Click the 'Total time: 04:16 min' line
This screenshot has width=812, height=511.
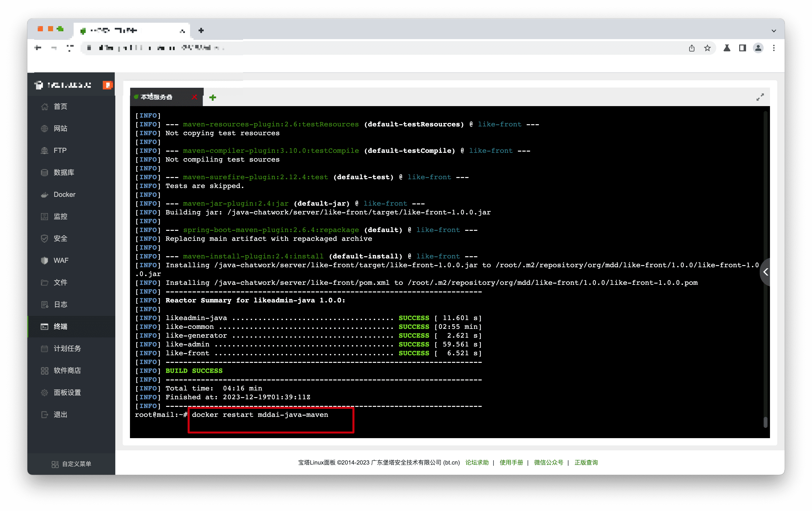[214, 388]
